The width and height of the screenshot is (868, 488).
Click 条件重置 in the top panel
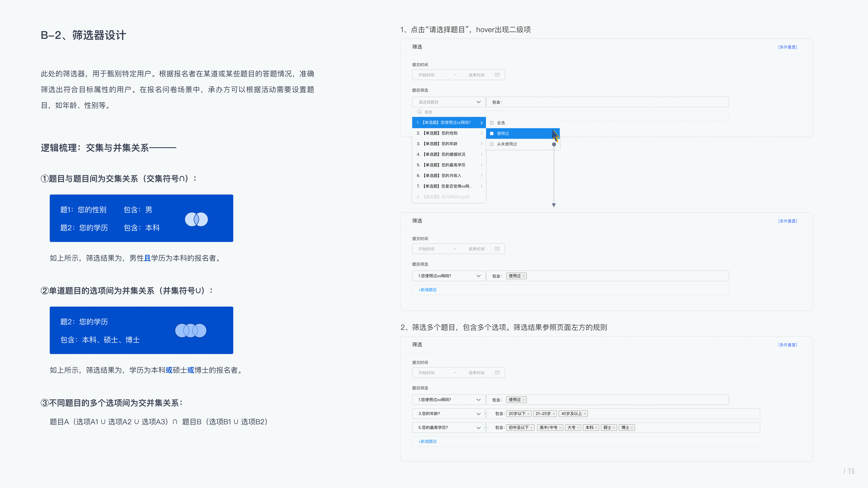point(788,47)
